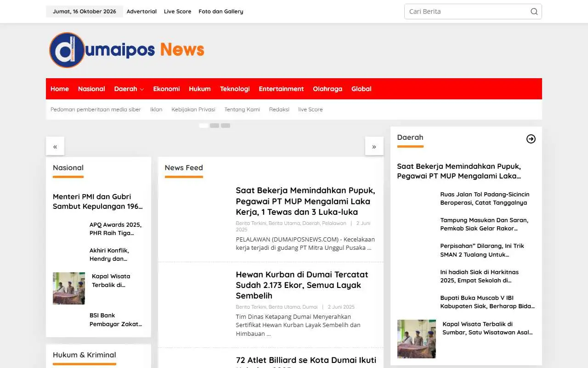Open Nasional headline 'Menteri PMI dan Gubri'
588x368 pixels.
pyautogui.click(x=98, y=201)
